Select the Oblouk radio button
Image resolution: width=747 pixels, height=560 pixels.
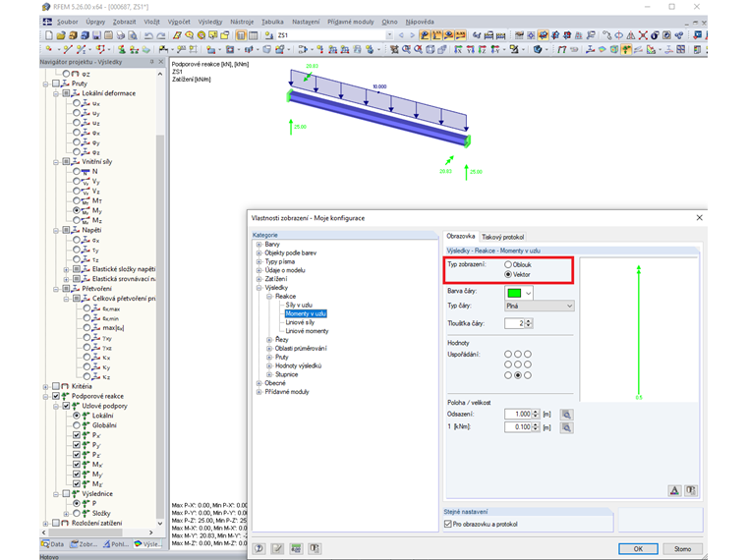tap(508, 264)
